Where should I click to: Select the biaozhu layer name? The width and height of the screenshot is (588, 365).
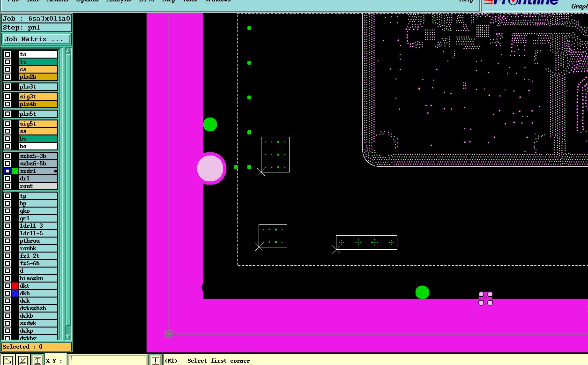[38, 278]
